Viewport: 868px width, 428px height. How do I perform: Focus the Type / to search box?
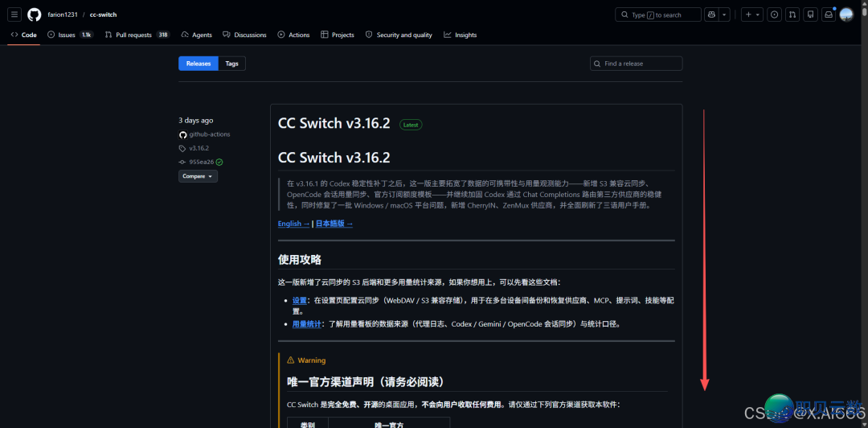point(658,15)
